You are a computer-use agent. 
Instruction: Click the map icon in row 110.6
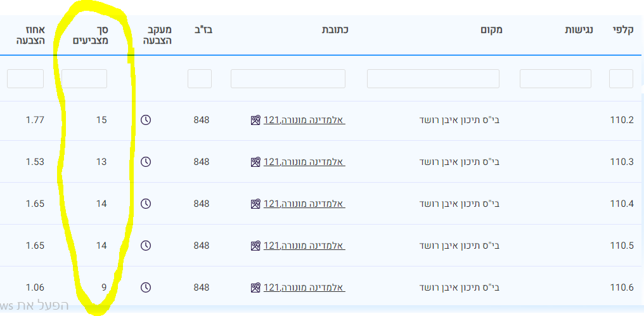[255, 287]
